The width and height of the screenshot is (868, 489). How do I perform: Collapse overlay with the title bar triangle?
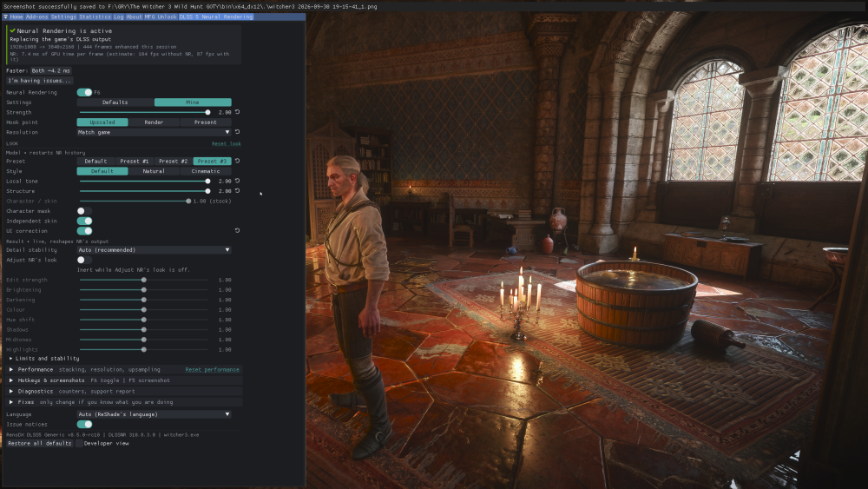pyautogui.click(x=5, y=17)
